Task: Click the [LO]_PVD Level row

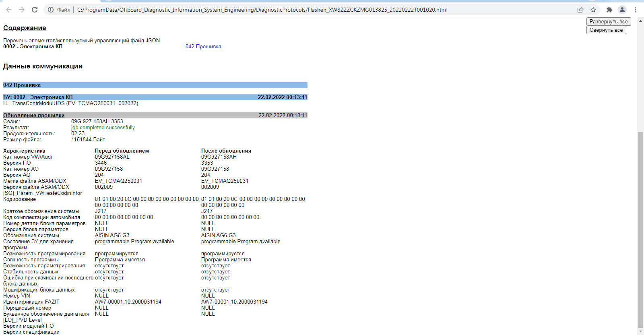Action: pos(23,320)
